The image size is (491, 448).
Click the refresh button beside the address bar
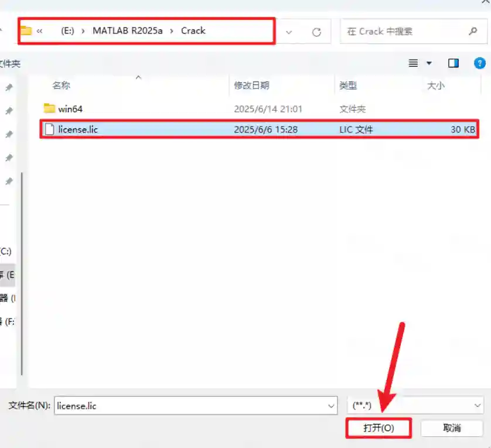pyautogui.click(x=316, y=32)
